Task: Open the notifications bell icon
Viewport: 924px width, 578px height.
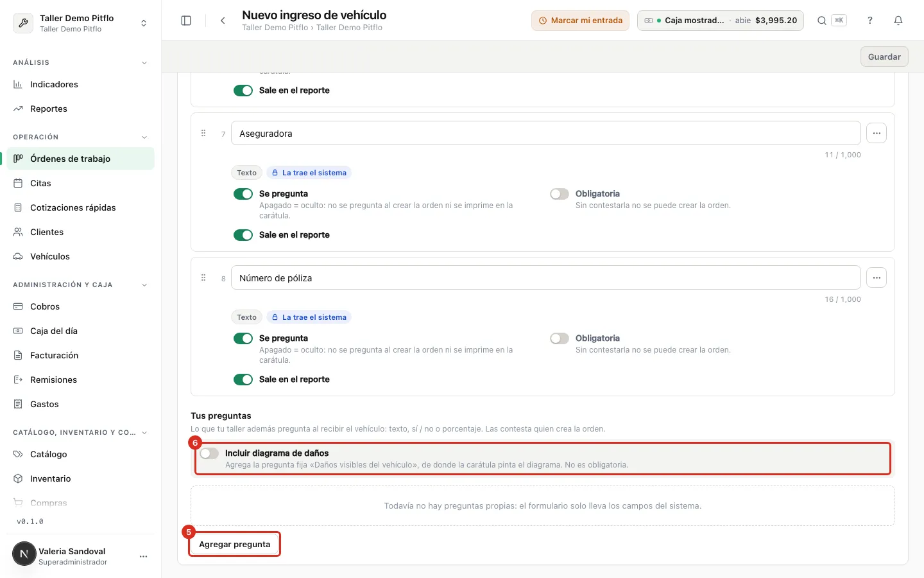Action: (898, 21)
